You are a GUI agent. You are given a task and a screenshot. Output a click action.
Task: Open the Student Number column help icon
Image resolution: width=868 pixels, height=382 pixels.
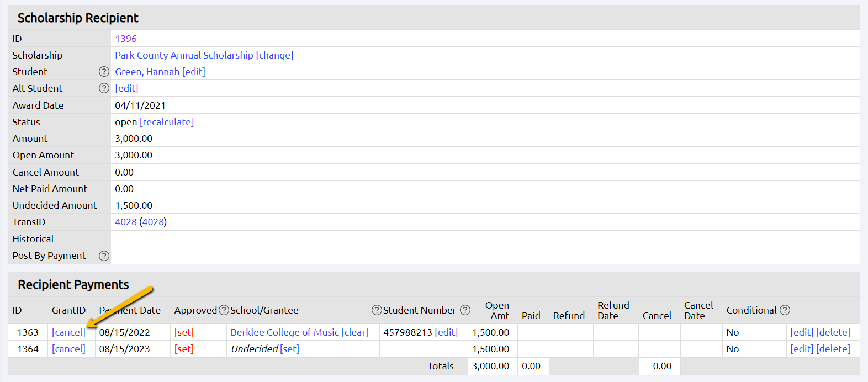[x=465, y=310]
